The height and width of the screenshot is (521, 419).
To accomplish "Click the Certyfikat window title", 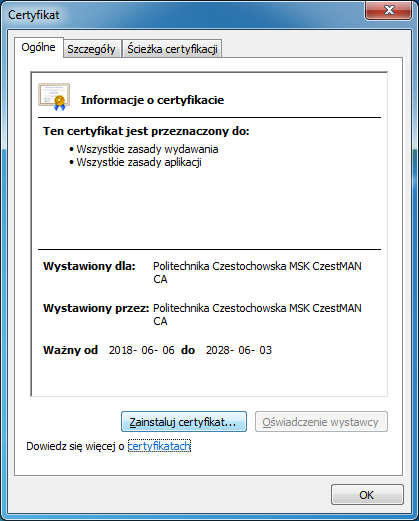I will point(34,15).
